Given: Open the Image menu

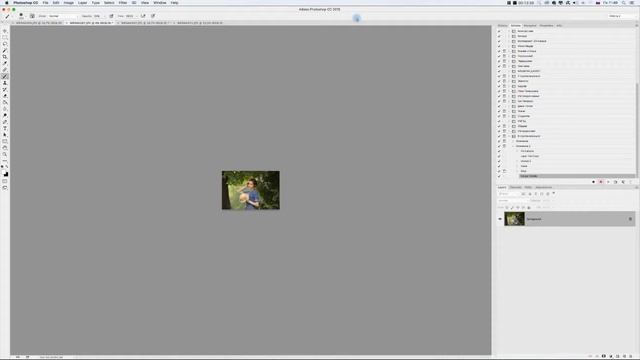Looking at the screenshot, I should click(69, 3).
